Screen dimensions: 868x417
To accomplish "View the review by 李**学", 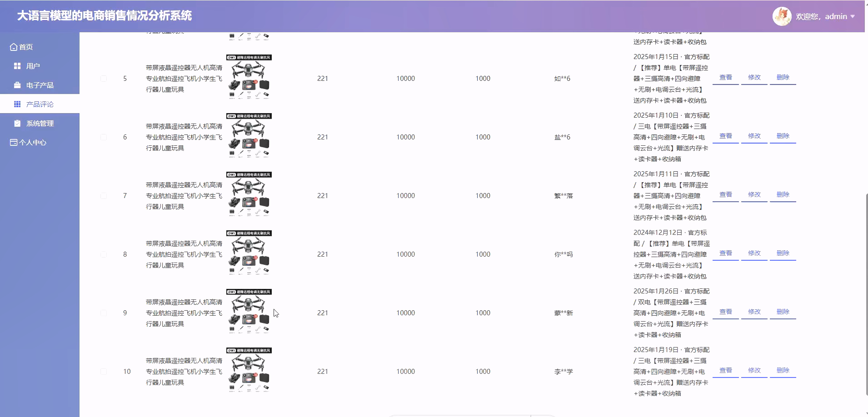I will point(726,371).
